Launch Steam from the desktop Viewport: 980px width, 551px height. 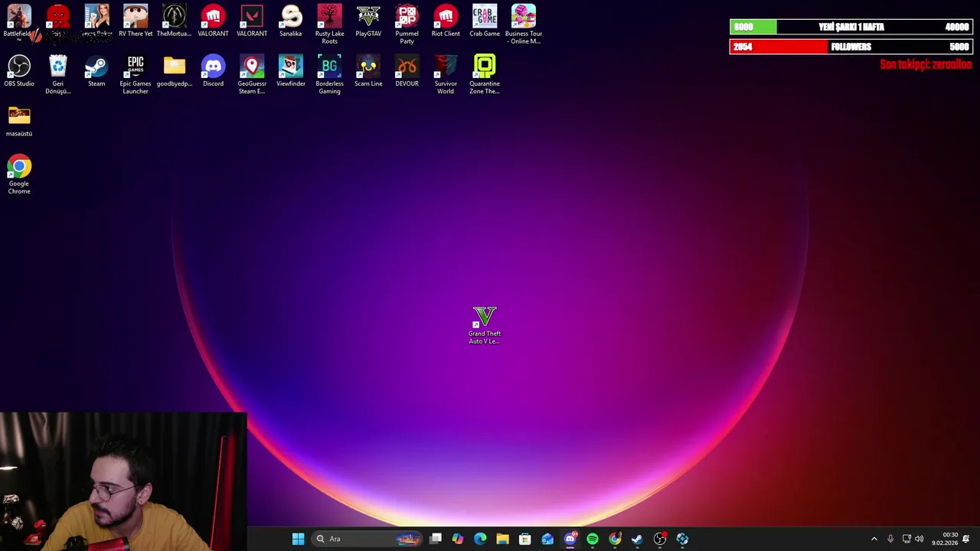(x=96, y=71)
